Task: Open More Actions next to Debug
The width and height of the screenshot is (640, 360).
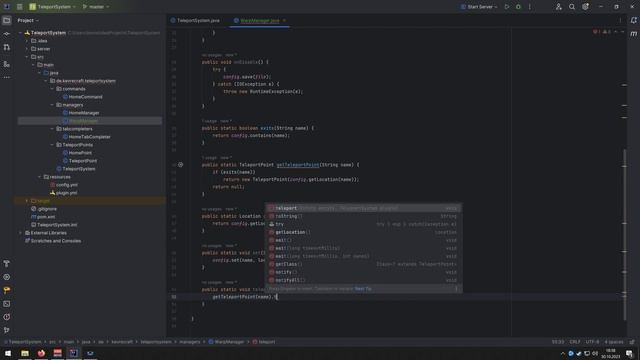Action: click(x=530, y=7)
